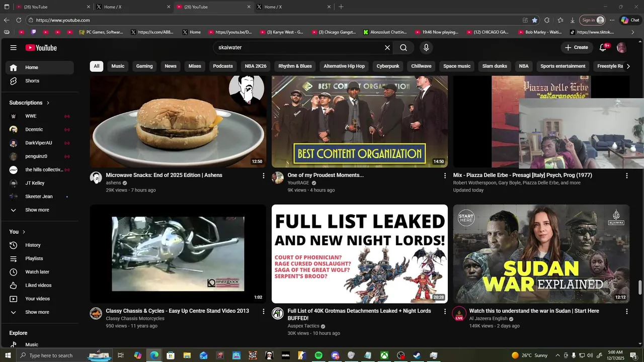The image size is (644, 362).
Task: Toggle the favorites star in address bar
Action: pyautogui.click(x=534, y=20)
